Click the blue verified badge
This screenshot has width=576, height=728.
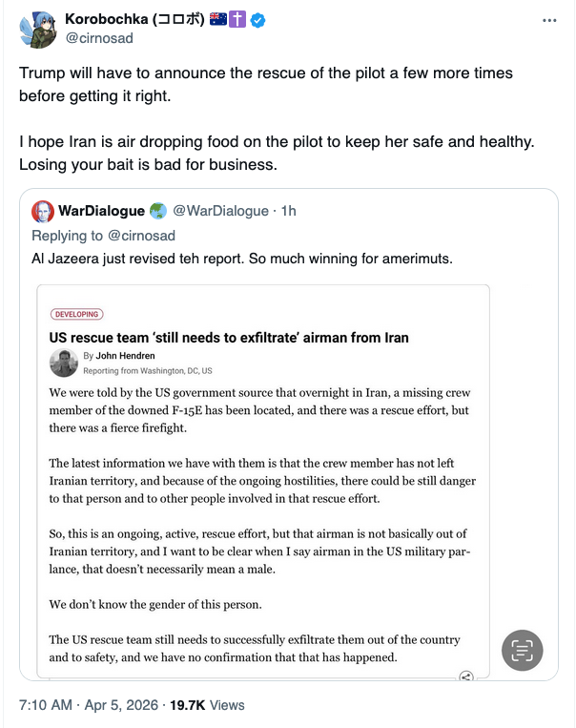tap(256, 20)
